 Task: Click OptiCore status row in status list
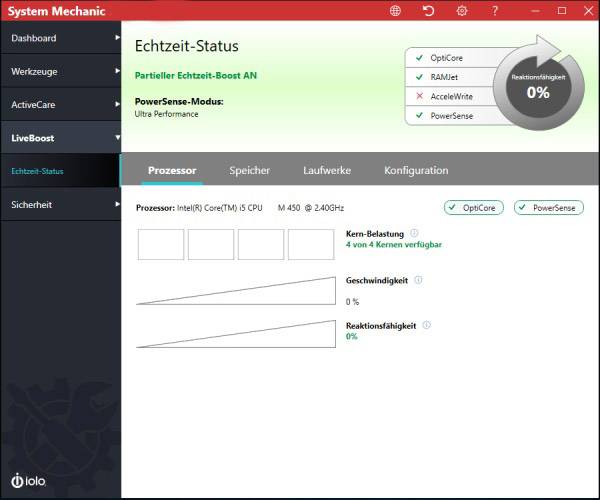(452, 58)
